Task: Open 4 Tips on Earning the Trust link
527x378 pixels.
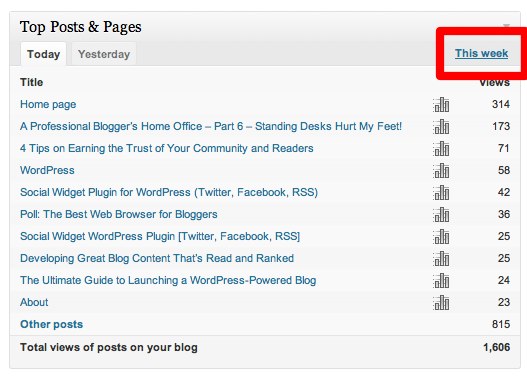Action: 167,149
